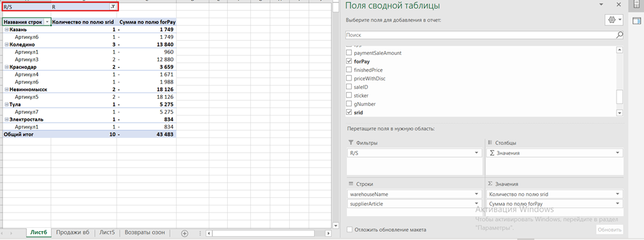Check the saleID field
Image resolution: width=644 pixels, height=240 pixels.
click(349, 87)
